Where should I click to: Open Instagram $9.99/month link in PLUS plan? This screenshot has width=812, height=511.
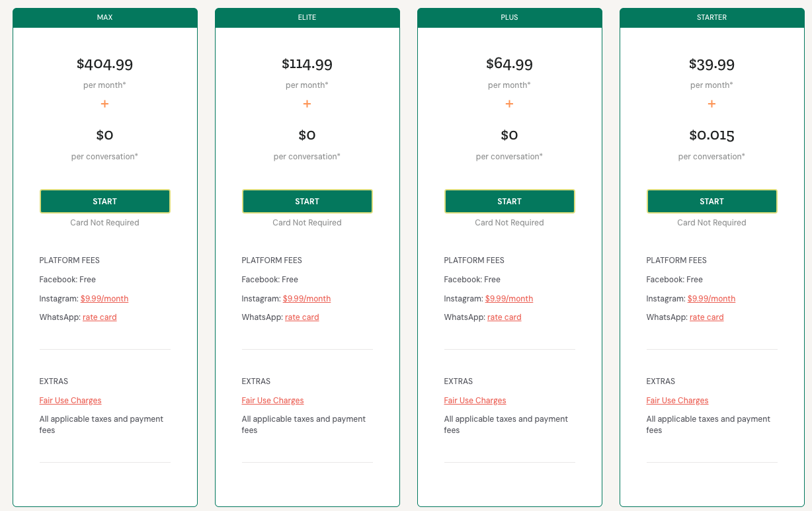coord(509,299)
